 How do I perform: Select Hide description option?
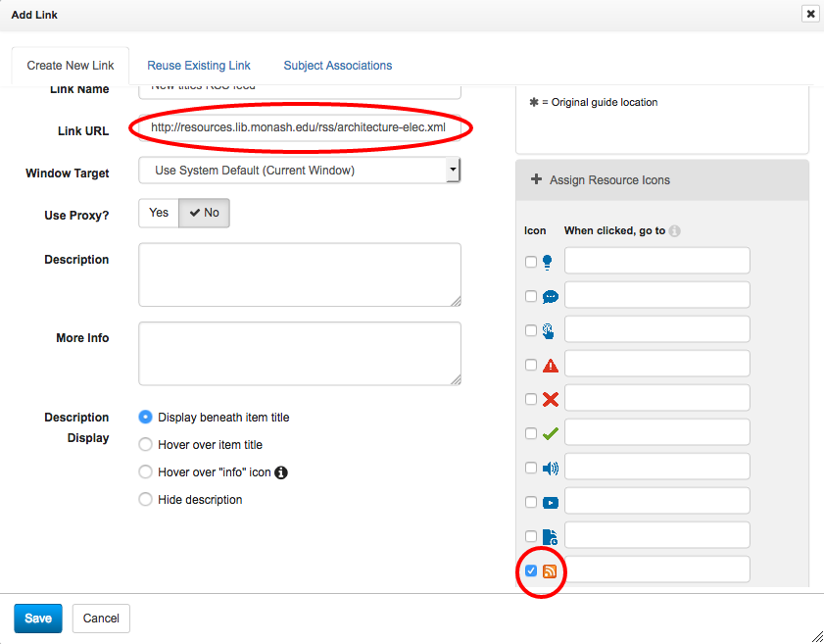click(x=145, y=500)
